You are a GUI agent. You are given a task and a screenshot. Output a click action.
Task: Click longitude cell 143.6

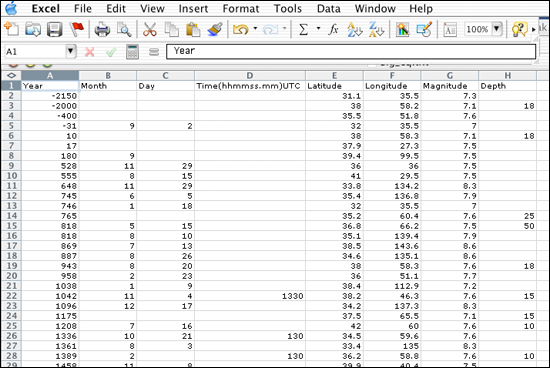(392, 246)
